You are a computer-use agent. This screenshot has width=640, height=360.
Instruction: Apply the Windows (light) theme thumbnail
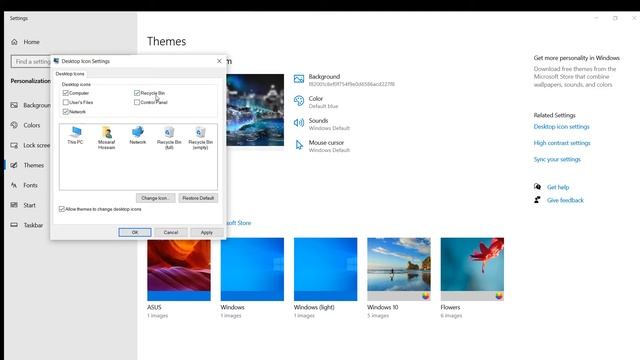tap(325, 269)
